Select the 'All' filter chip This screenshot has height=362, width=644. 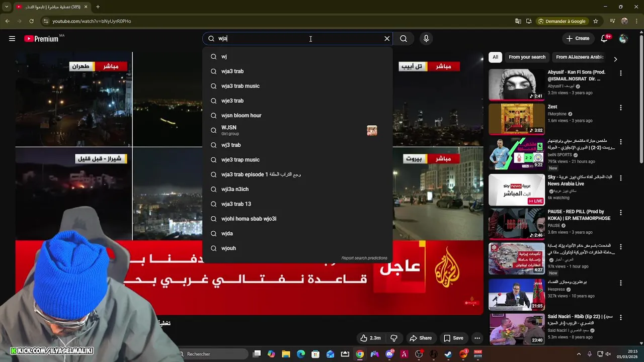point(495,57)
